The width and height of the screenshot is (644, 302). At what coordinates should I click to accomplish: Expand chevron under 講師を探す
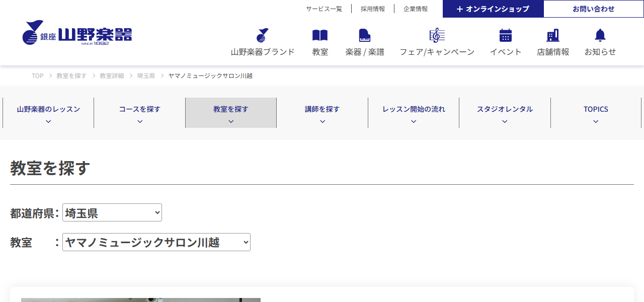coord(323,121)
